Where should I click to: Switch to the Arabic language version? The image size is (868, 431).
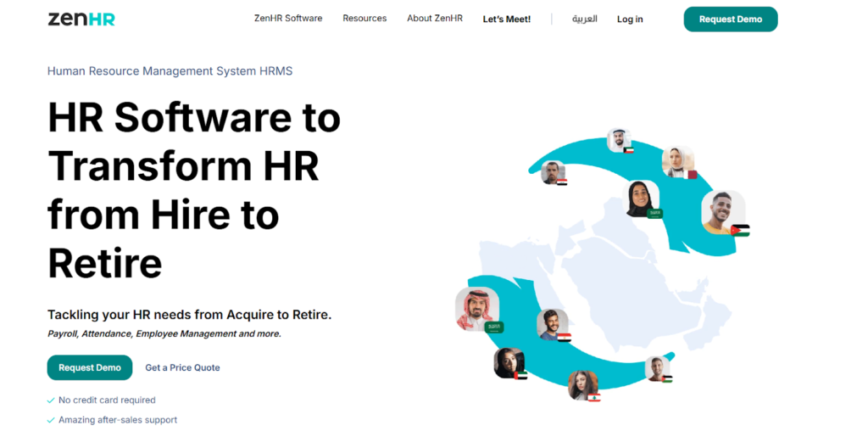point(584,19)
